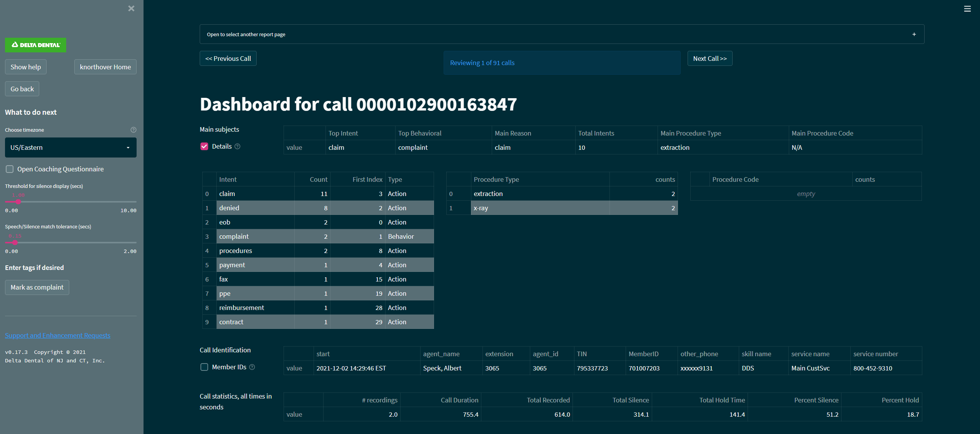The width and height of the screenshot is (980, 434).
Task: Click the Show help button
Action: [26, 67]
